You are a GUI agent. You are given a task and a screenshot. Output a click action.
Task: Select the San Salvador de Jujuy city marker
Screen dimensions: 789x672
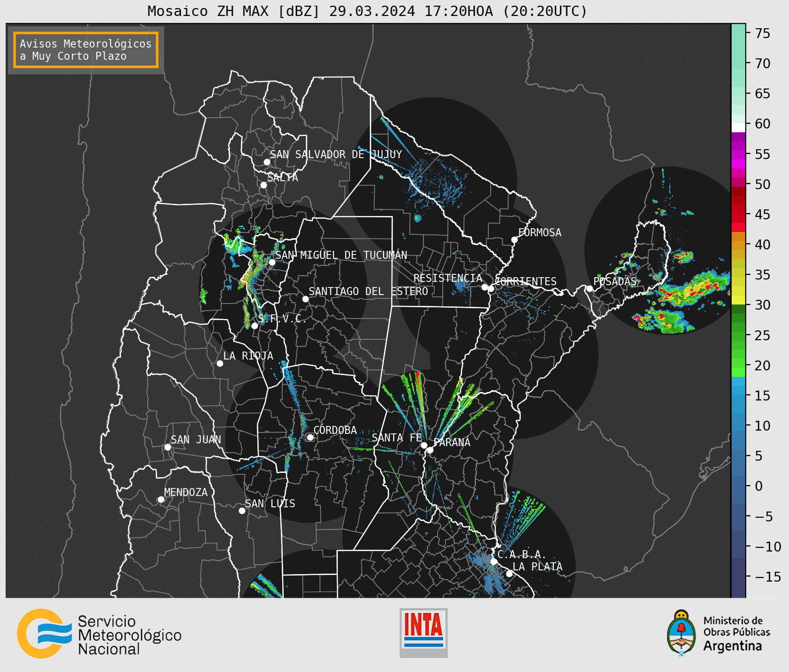(x=267, y=162)
